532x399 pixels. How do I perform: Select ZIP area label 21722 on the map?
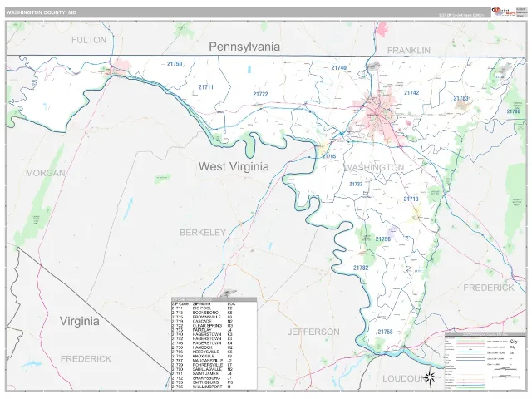click(260, 94)
